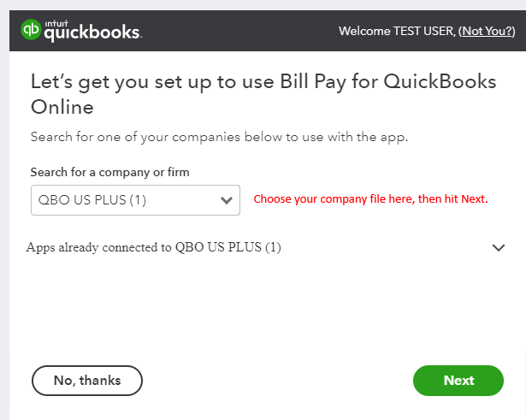The height and width of the screenshot is (420, 526).
Task: Click "Search for one of your companies" subtitle
Action: (x=219, y=137)
